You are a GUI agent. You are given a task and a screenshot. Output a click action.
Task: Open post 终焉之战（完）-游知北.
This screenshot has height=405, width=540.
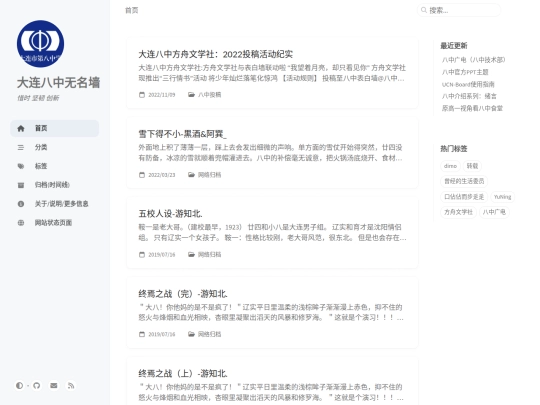tap(183, 294)
